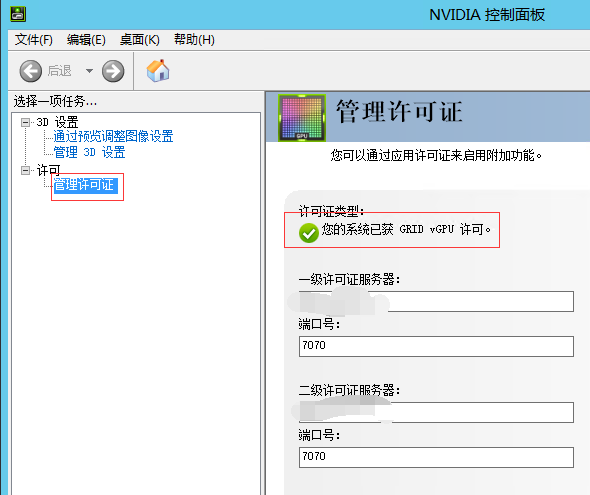
Task: Click the primary server port field 7070
Action: click(x=436, y=346)
